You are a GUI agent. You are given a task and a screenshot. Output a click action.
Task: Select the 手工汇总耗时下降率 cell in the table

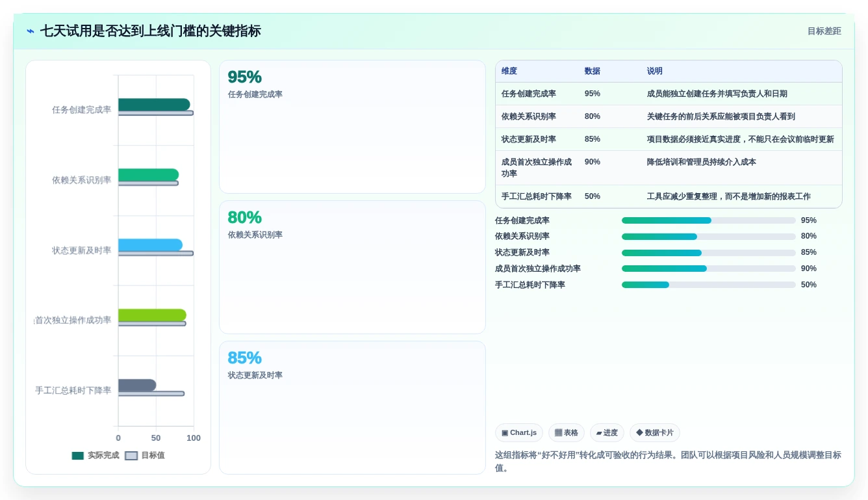(x=537, y=196)
